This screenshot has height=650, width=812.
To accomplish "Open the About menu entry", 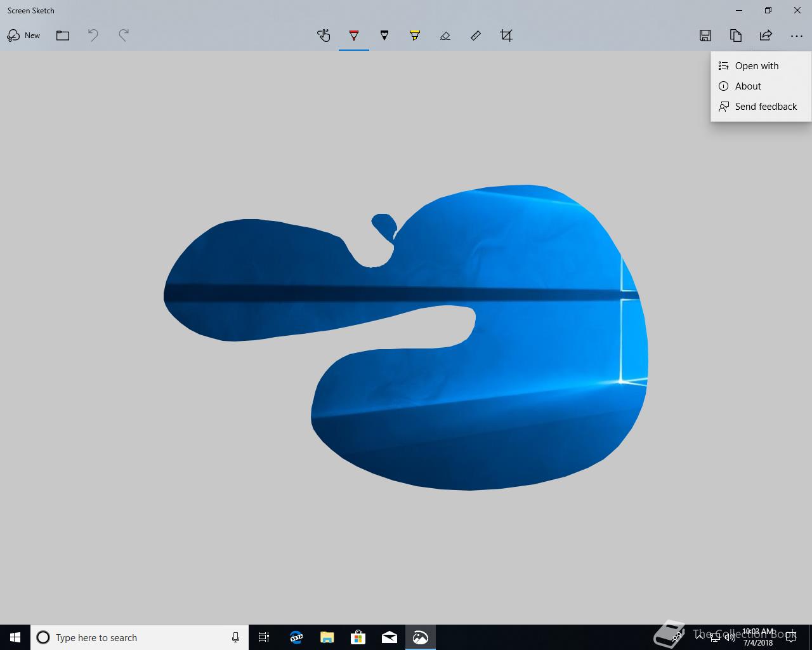I will coord(761,86).
